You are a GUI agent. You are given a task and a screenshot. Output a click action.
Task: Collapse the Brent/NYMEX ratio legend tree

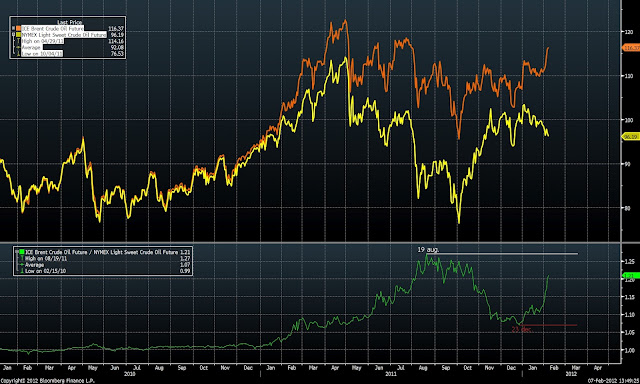16,252
